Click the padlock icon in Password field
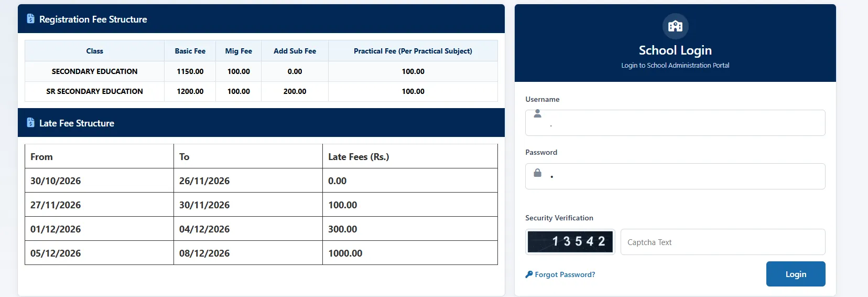Screen dimensions: 868x297 click(x=537, y=173)
